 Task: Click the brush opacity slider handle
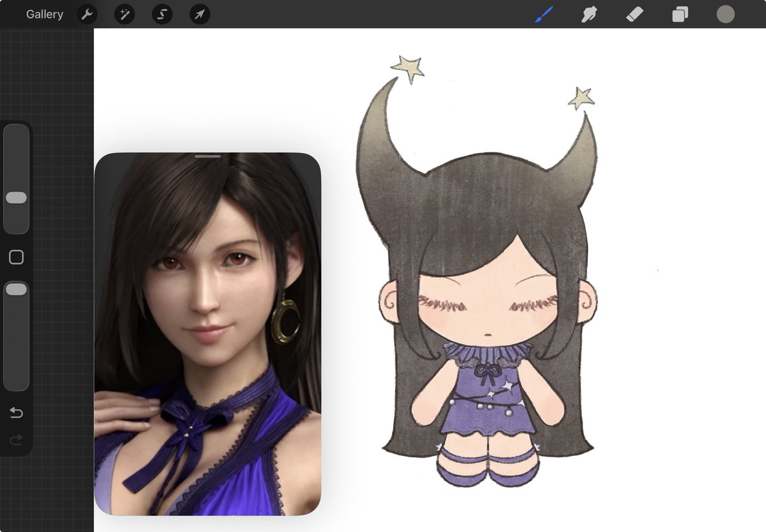point(16,290)
